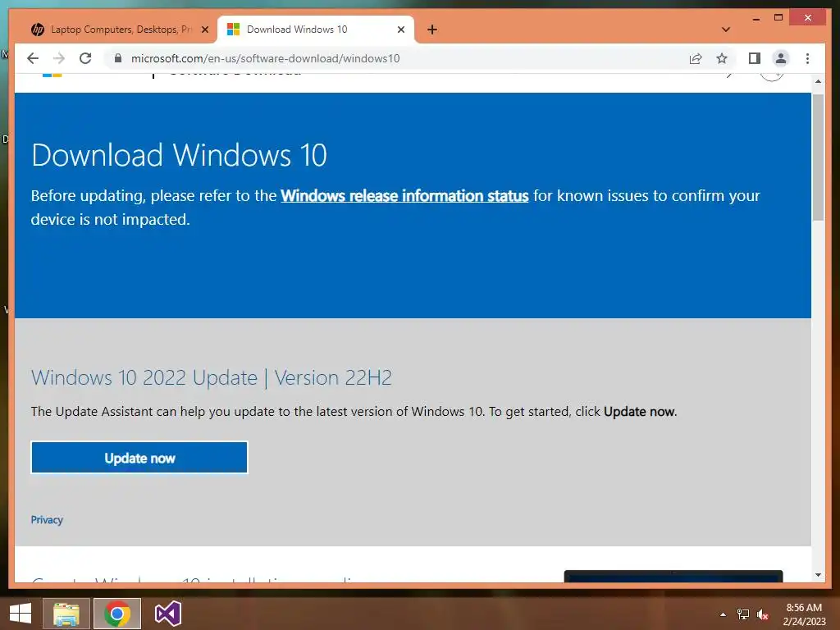Viewport: 840px width, 630px height.
Task: Open the Chrome side panel
Action: tap(755, 58)
